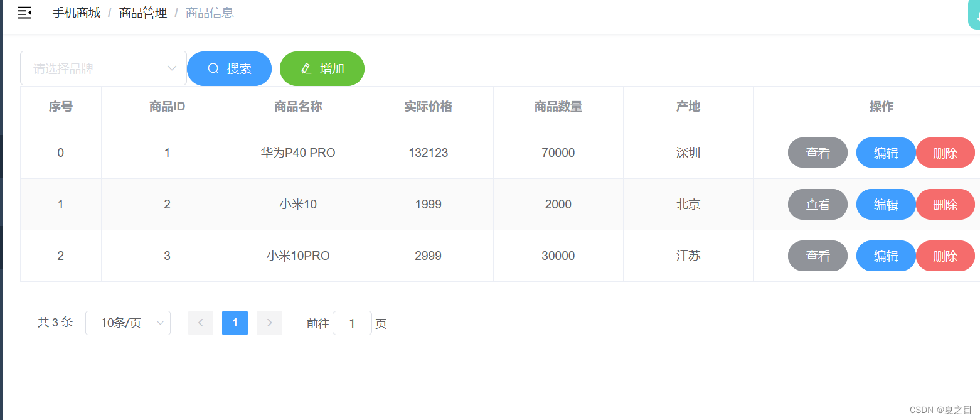The height and width of the screenshot is (420, 980).
Task: Click the price cell 132123
Action: [428, 153]
